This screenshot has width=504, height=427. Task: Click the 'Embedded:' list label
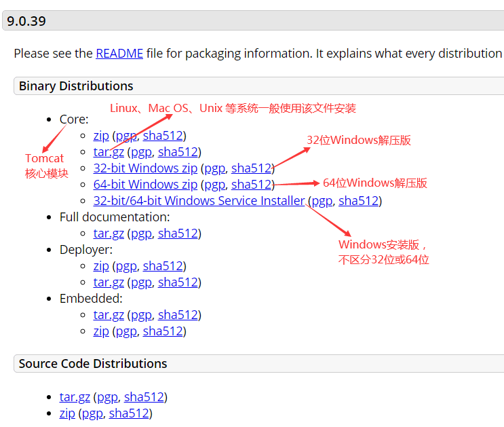click(x=91, y=299)
